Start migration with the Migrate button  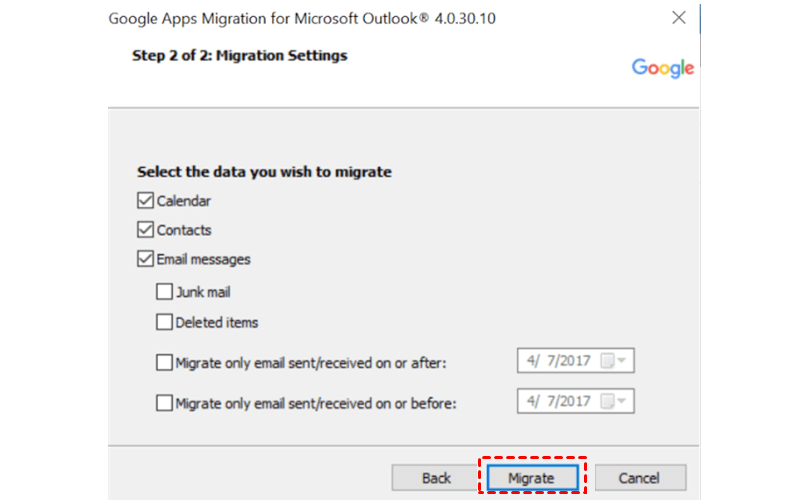pos(531,478)
